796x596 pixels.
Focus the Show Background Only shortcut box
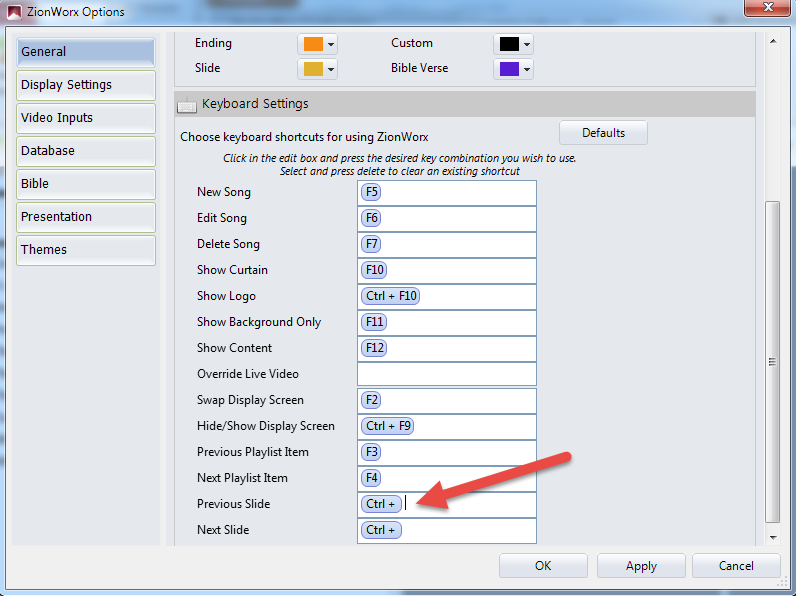coord(447,322)
